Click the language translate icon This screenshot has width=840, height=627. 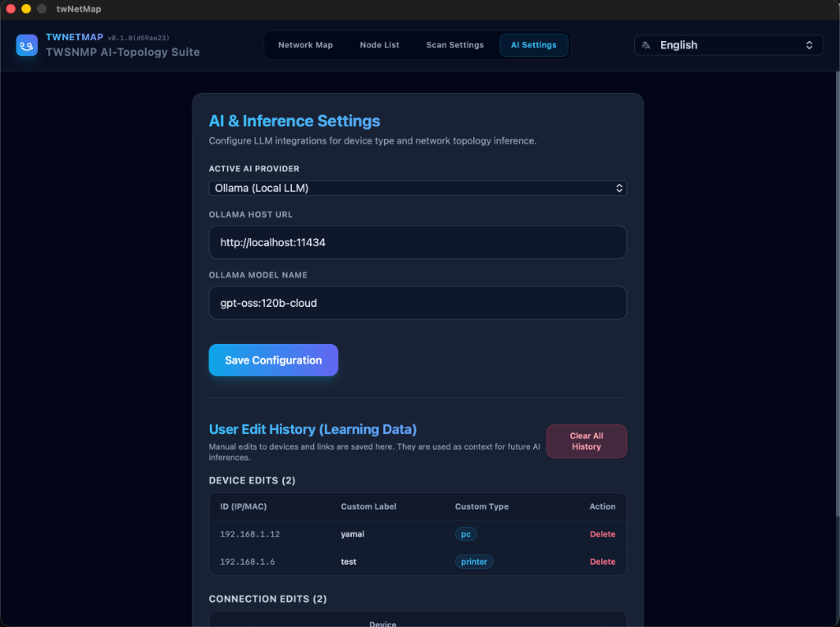[646, 46]
